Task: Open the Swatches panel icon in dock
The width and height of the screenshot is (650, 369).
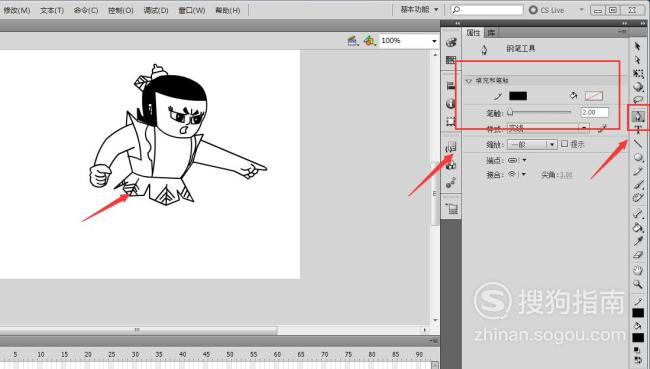Action: coord(451,60)
